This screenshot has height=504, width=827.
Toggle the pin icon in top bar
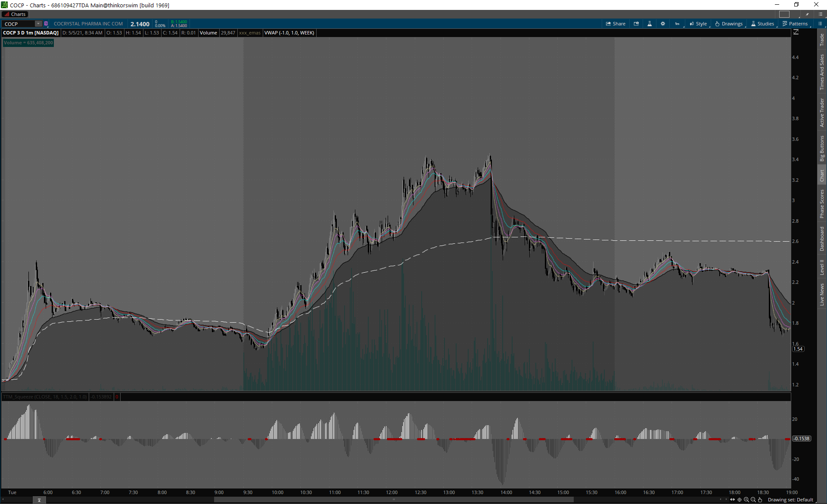click(x=807, y=14)
